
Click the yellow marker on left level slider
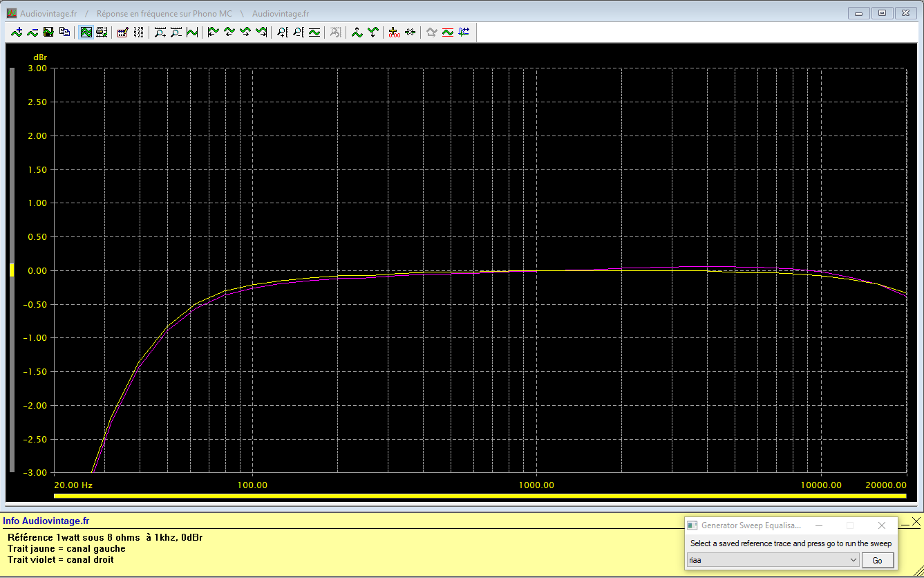click(12, 270)
